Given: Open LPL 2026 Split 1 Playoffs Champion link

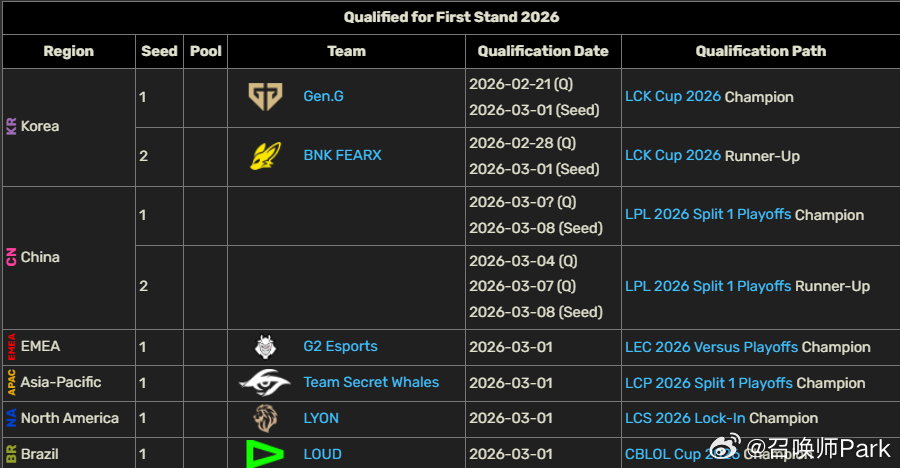Looking at the screenshot, I should coord(707,215).
